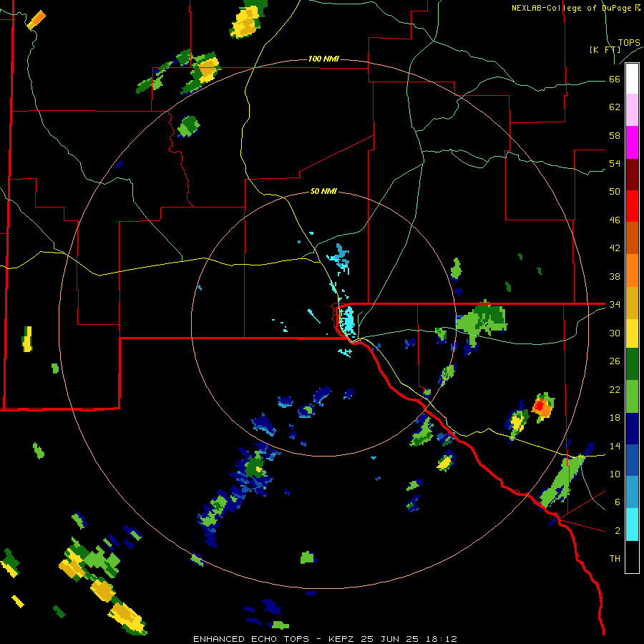644x644 pixels.
Task: Pick the dark orange legend segment
Action: 632,238
